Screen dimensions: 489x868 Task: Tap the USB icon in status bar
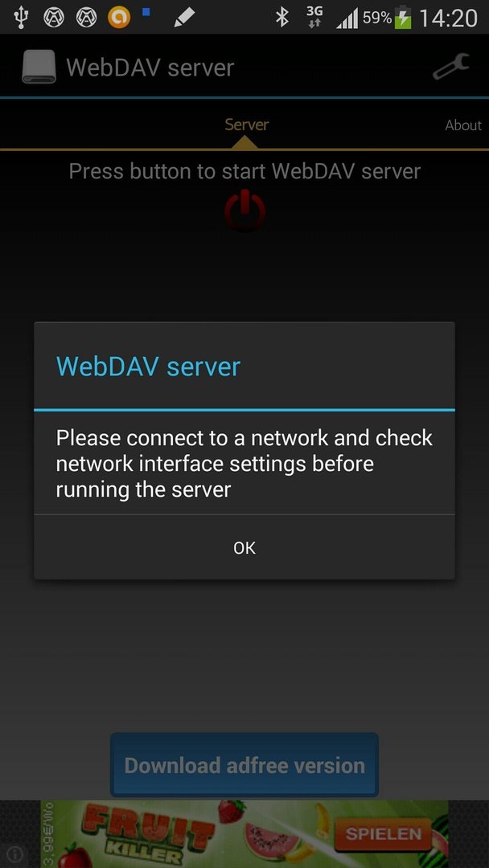click(x=21, y=18)
